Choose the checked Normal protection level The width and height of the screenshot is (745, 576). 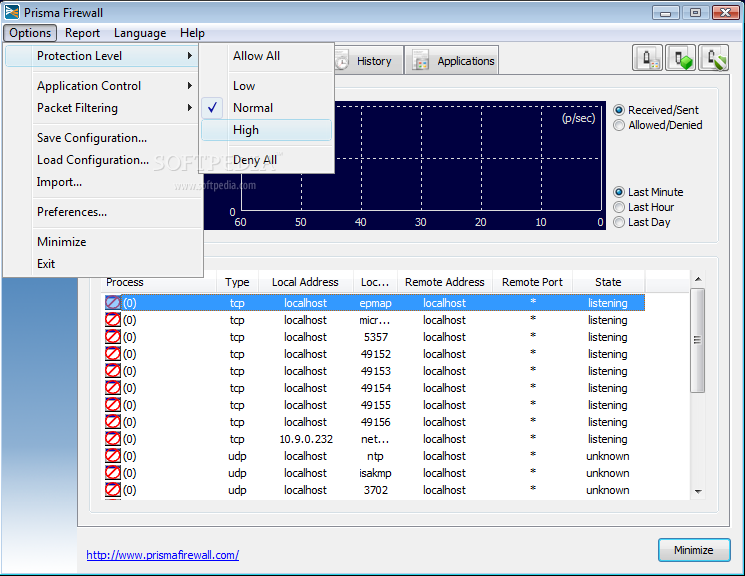[267, 108]
